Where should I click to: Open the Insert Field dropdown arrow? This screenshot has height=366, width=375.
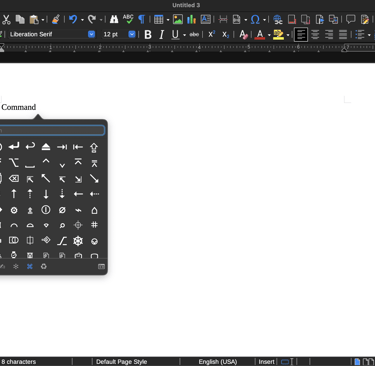tap(246, 20)
